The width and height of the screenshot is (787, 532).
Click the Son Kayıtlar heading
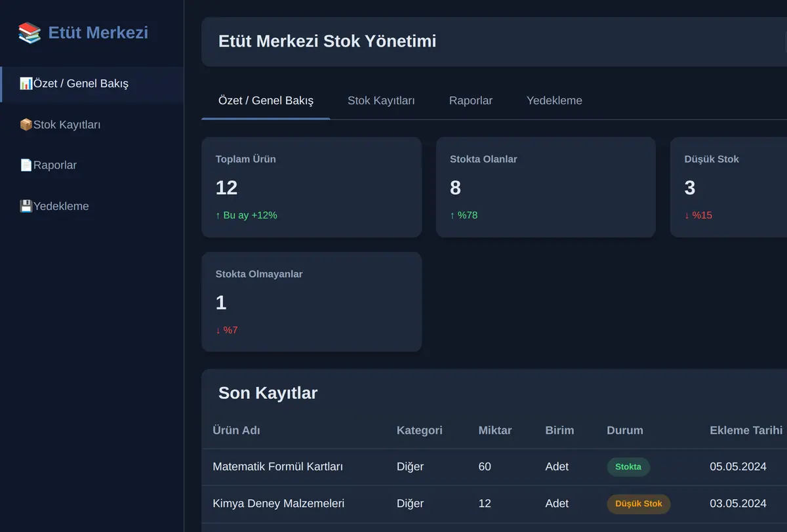point(268,393)
